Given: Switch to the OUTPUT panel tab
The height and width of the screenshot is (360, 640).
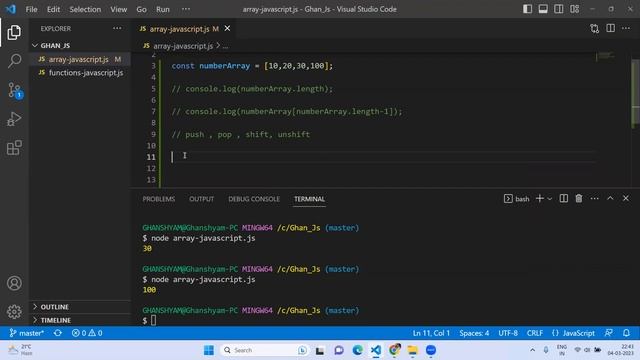Looking at the screenshot, I should (x=201, y=199).
